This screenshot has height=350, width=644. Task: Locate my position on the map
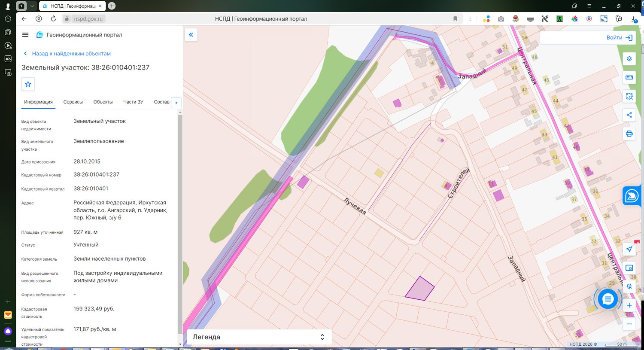[629, 249]
